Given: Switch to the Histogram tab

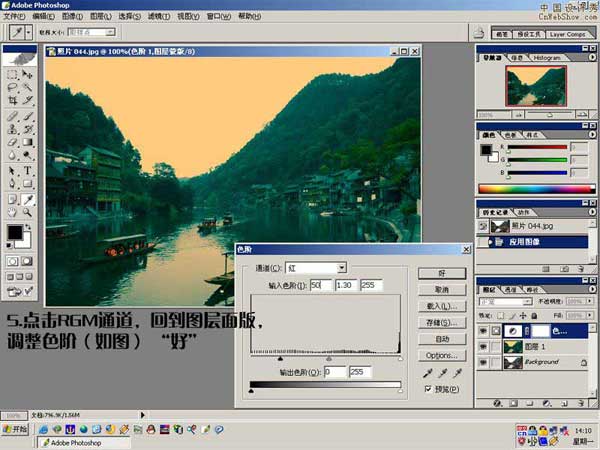Looking at the screenshot, I should (546, 58).
